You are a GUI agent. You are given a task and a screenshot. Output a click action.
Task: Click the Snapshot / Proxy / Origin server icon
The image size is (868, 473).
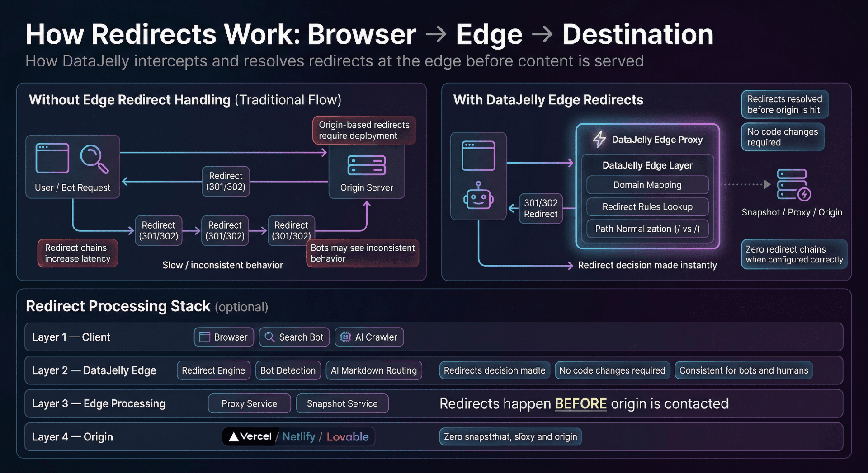click(794, 185)
